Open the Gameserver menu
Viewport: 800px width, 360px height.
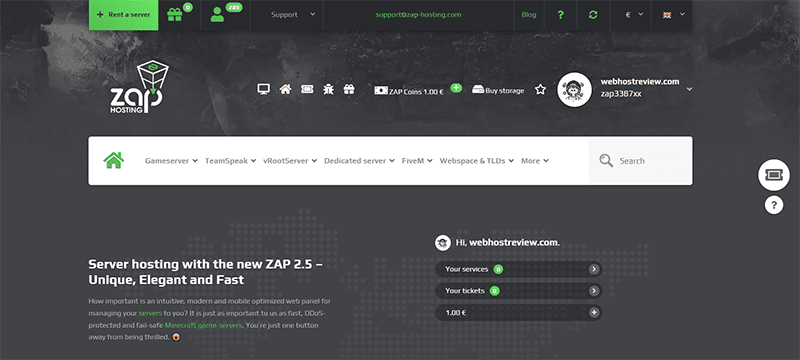(171, 161)
